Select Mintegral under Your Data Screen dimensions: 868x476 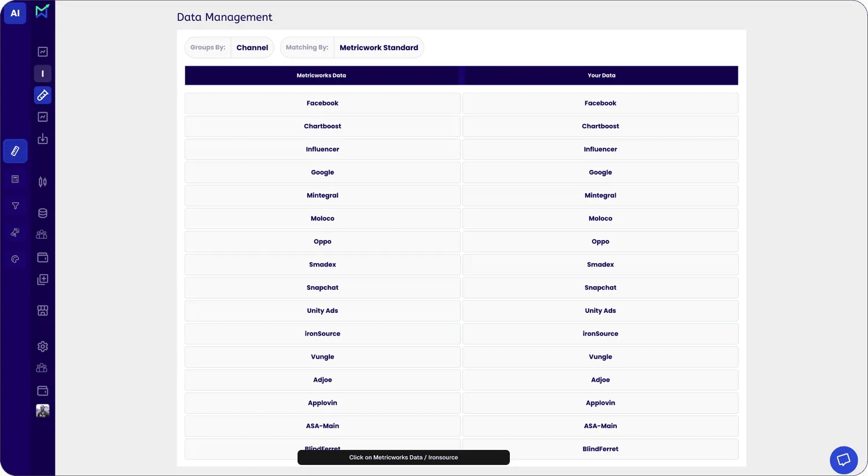coord(600,195)
